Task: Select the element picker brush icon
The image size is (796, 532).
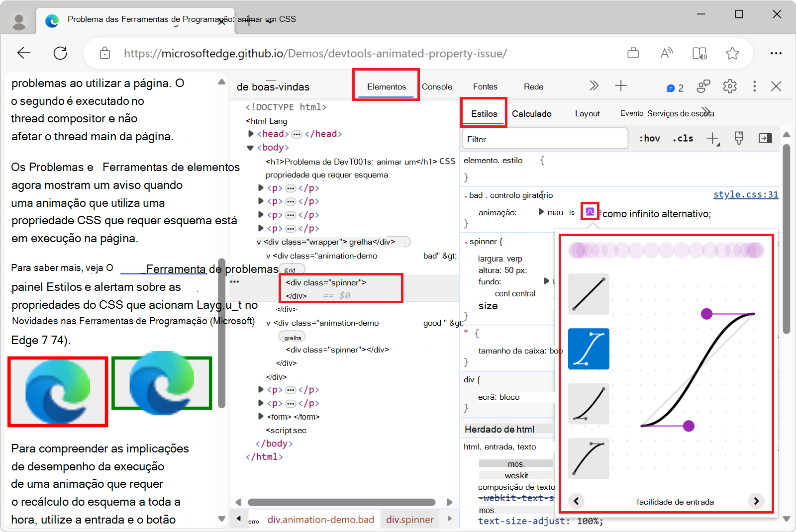Action: pyautogui.click(x=739, y=138)
